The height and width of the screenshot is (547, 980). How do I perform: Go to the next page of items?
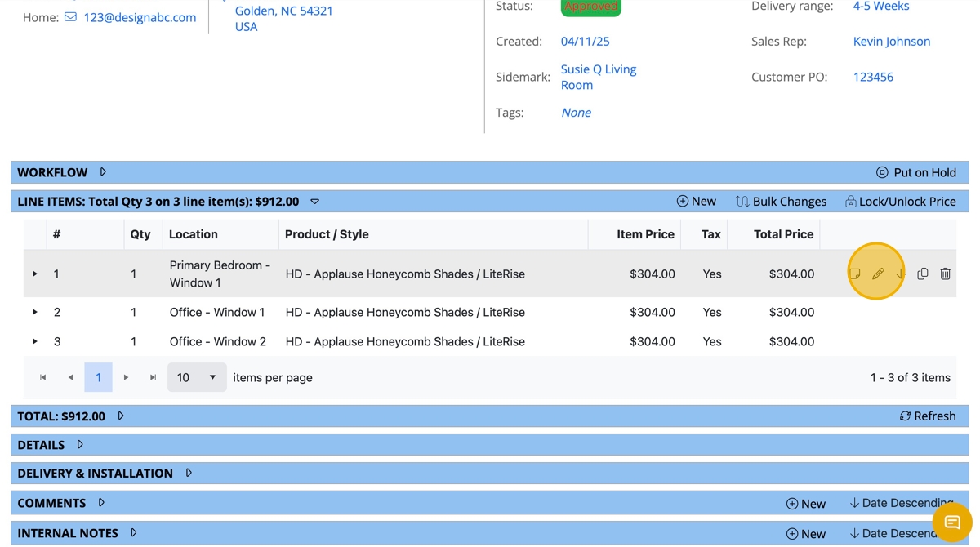pyautogui.click(x=126, y=377)
